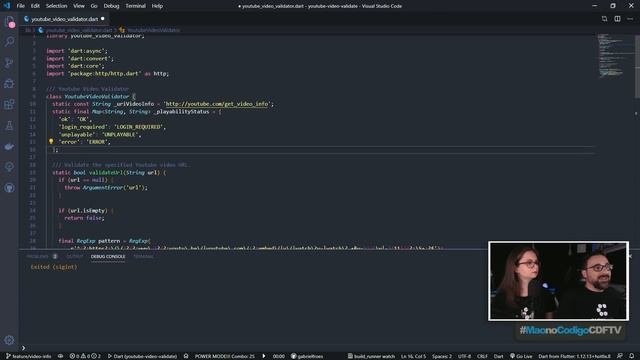Open the Source Control view
The width and height of the screenshot is (640, 360).
click(9, 63)
